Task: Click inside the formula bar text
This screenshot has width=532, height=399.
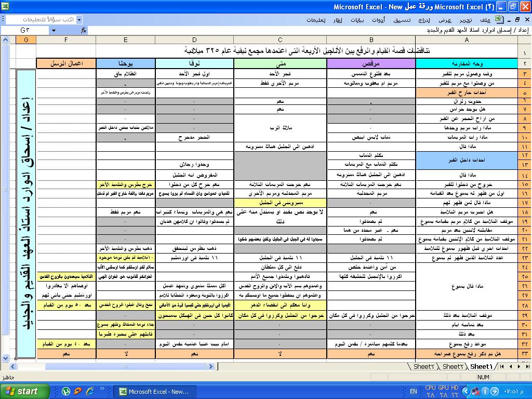Action: (312, 31)
